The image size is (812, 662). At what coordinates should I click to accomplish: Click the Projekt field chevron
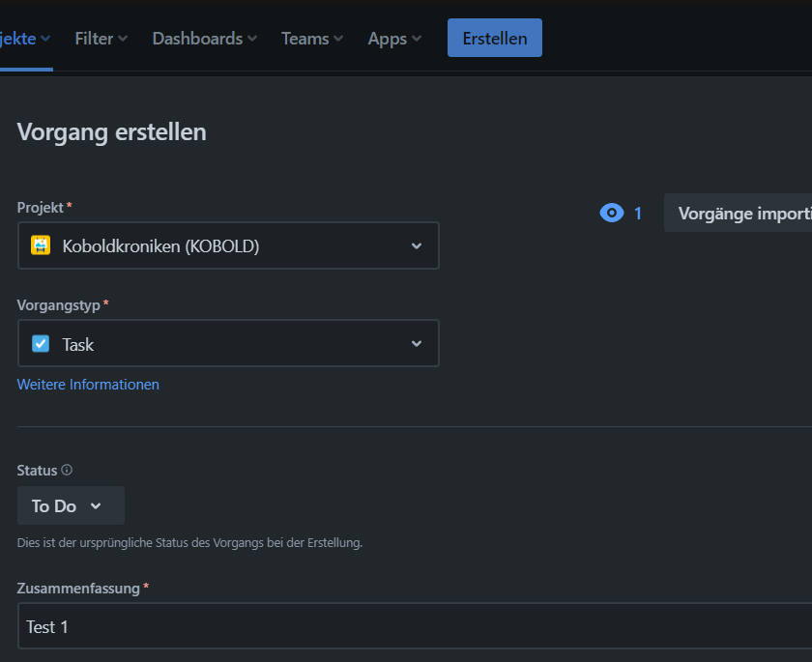417,245
